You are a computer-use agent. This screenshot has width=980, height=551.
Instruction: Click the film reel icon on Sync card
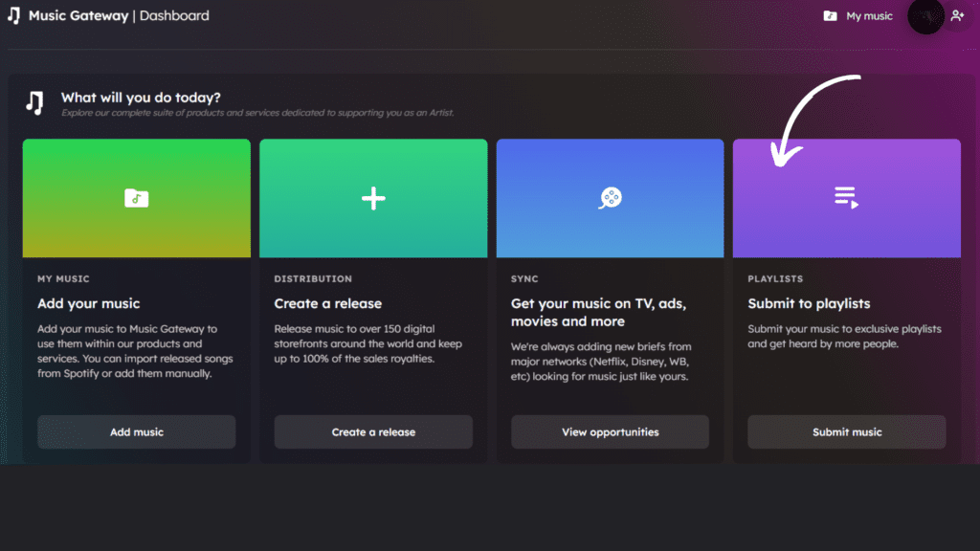pyautogui.click(x=610, y=198)
